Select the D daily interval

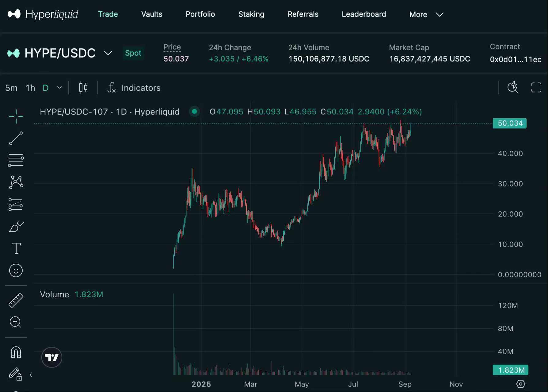pos(46,88)
